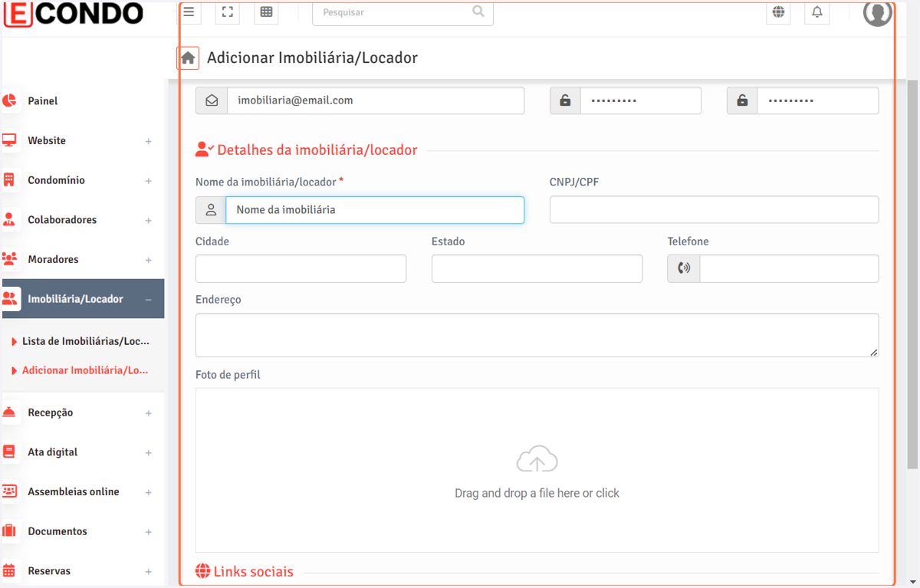Click the page vertical scrollbar
920x588 pixels.
click(912, 274)
